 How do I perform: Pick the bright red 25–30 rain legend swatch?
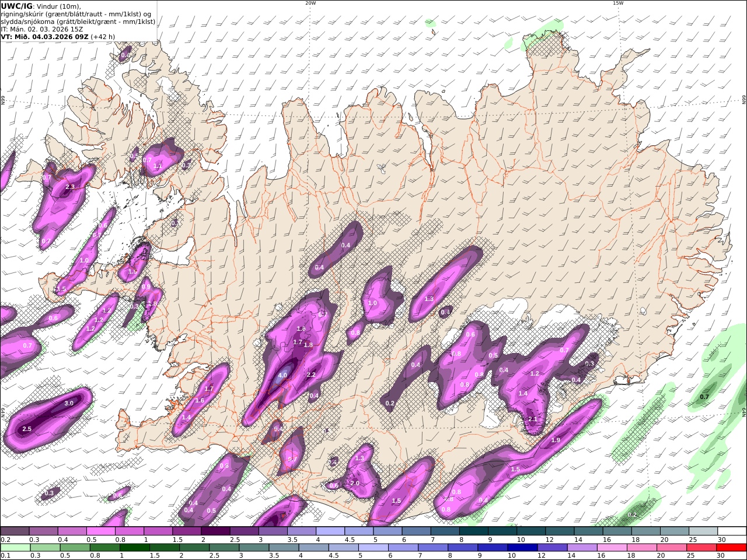(x=703, y=548)
